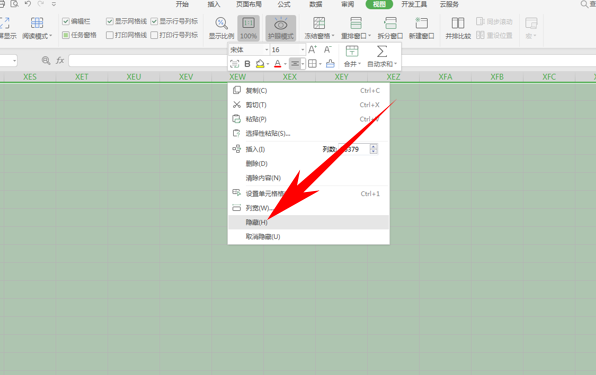Choose 列宽(W)... in the context menu

[309, 208]
